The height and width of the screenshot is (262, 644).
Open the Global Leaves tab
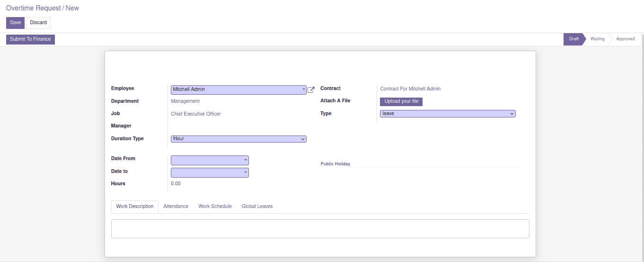pos(257,207)
